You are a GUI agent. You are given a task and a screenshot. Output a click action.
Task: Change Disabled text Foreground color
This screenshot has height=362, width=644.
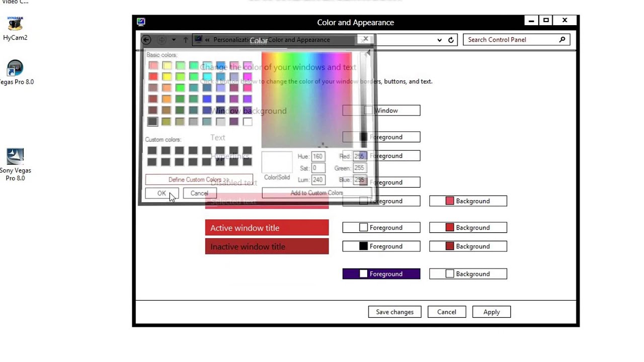381,183
